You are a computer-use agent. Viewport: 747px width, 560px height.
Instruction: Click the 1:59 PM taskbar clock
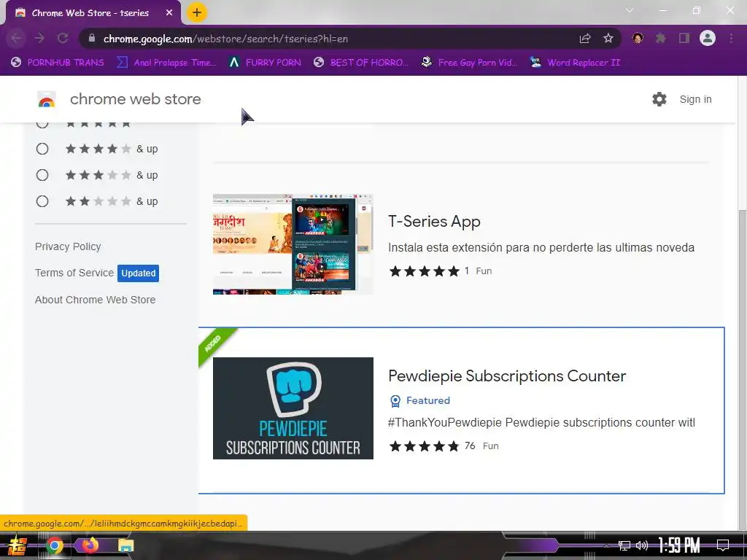click(x=679, y=545)
